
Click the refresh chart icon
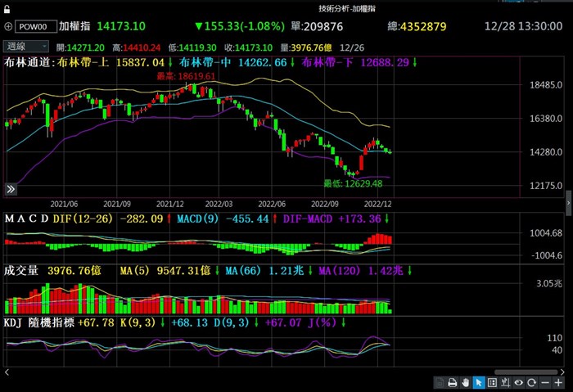(x=532, y=383)
